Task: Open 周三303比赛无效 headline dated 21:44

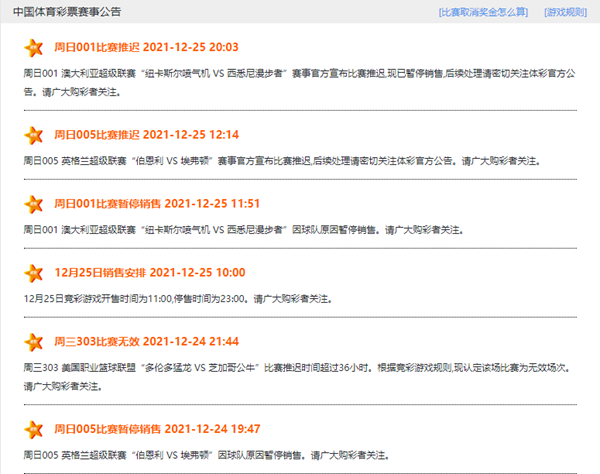Action: click(x=146, y=341)
